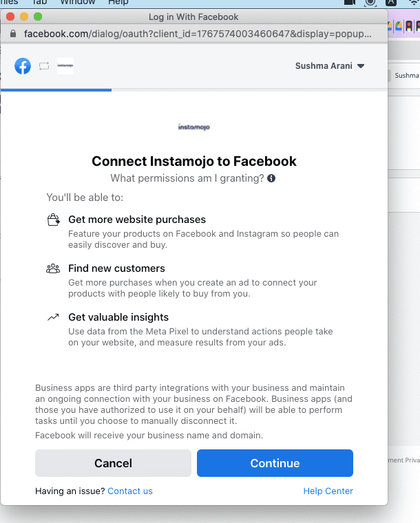The image size is (420, 523).
Task: Click the blue progress bar under header
Action: (x=56, y=89)
